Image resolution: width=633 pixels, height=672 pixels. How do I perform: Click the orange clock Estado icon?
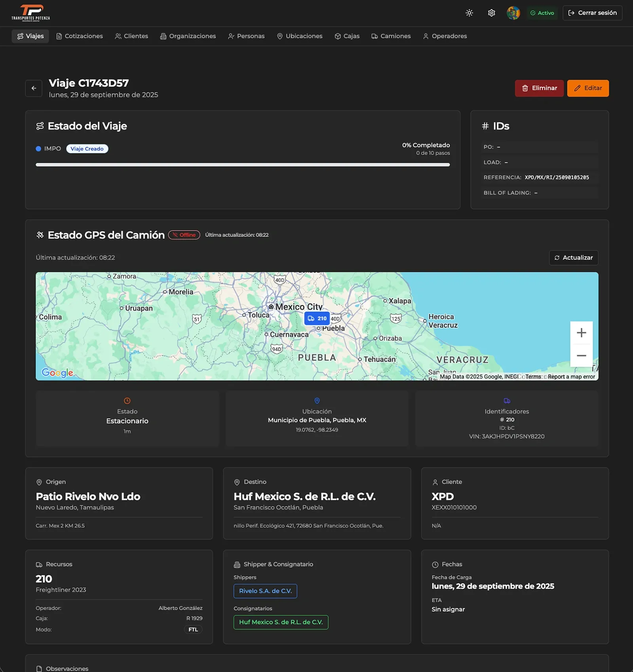click(x=127, y=401)
